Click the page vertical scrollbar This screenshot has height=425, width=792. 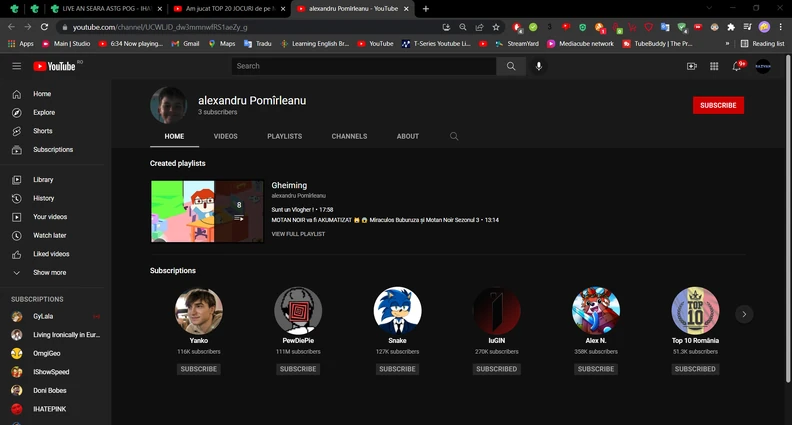788,217
